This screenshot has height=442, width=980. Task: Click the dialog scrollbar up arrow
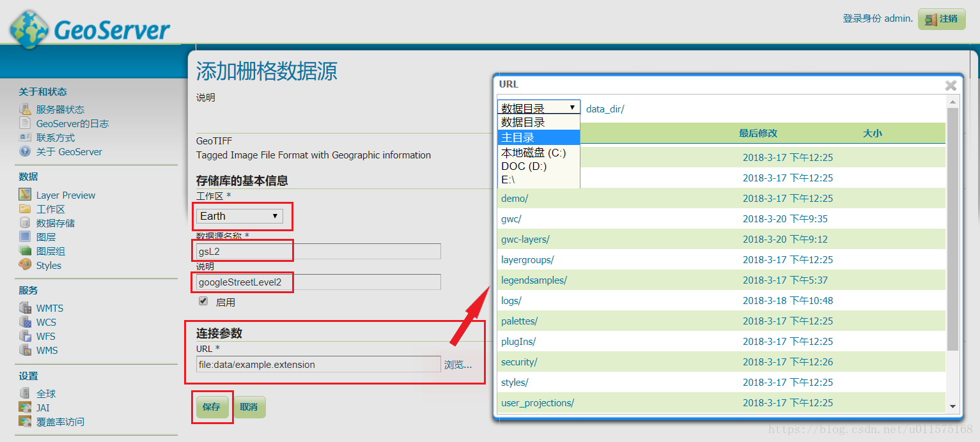click(953, 102)
